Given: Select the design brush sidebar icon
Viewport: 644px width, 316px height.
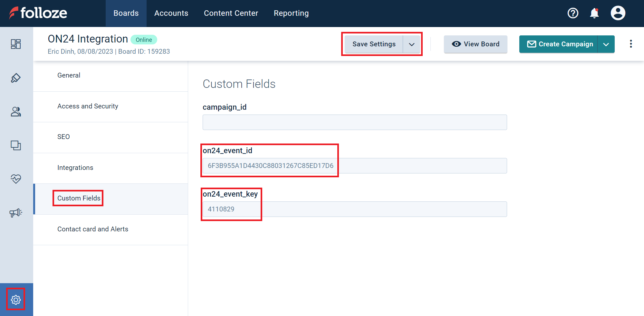Looking at the screenshot, I should tap(16, 78).
